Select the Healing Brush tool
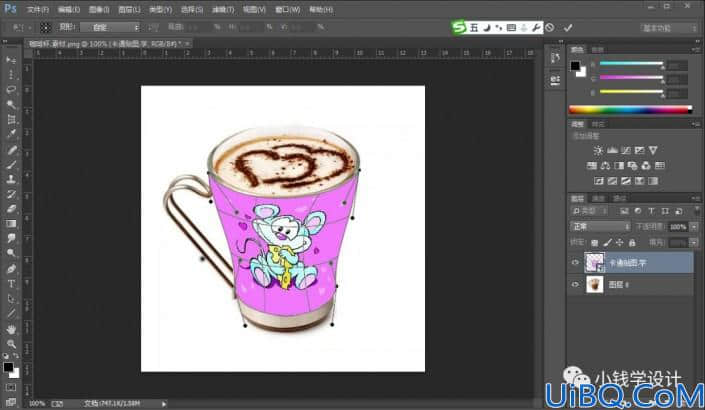Viewport: 705px width, 410px height. (11, 150)
